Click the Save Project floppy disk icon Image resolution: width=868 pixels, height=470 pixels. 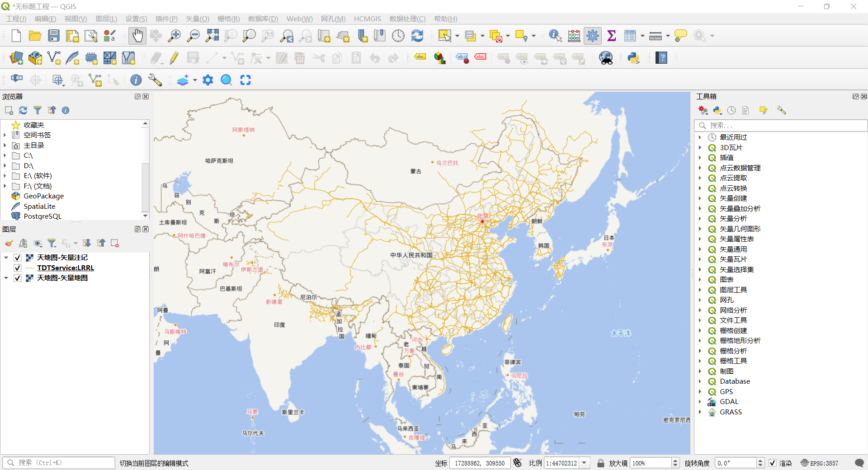point(54,36)
